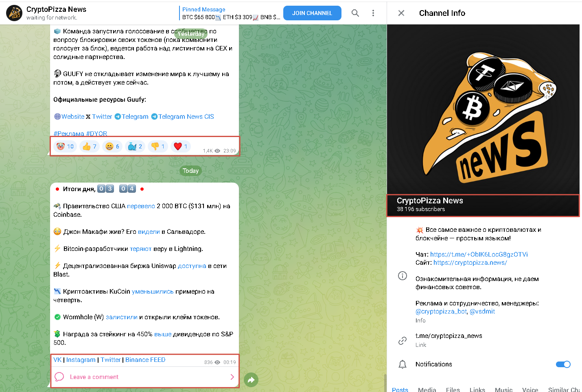Open search in the channel header
The height and width of the screenshot is (392, 582).
click(x=355, y=13)
